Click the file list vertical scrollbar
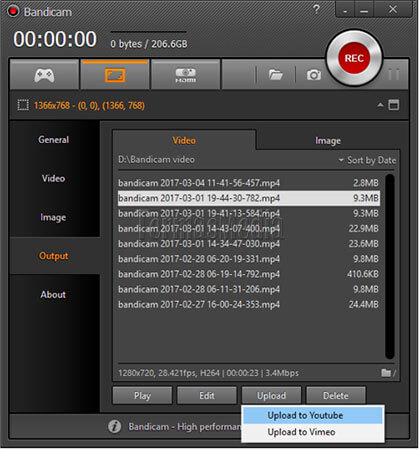This screenshot has width=420, height=450. pyautogui.click(x=390, y=266)
